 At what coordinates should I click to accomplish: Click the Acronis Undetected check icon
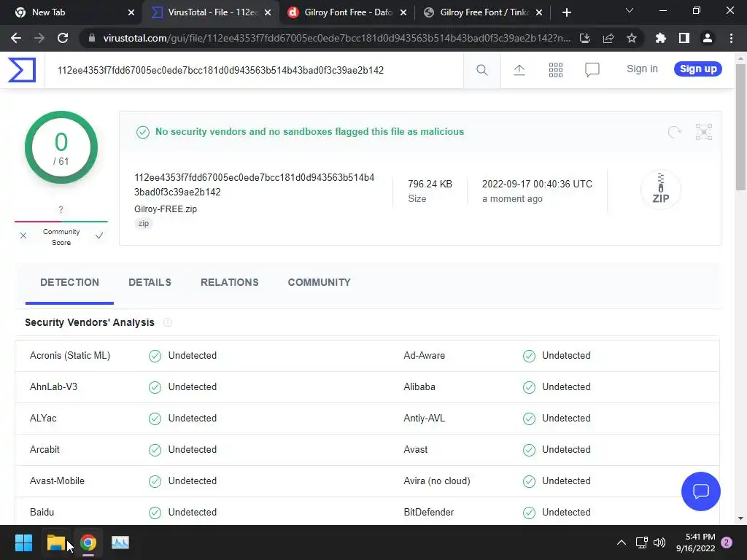coord(155,356)
